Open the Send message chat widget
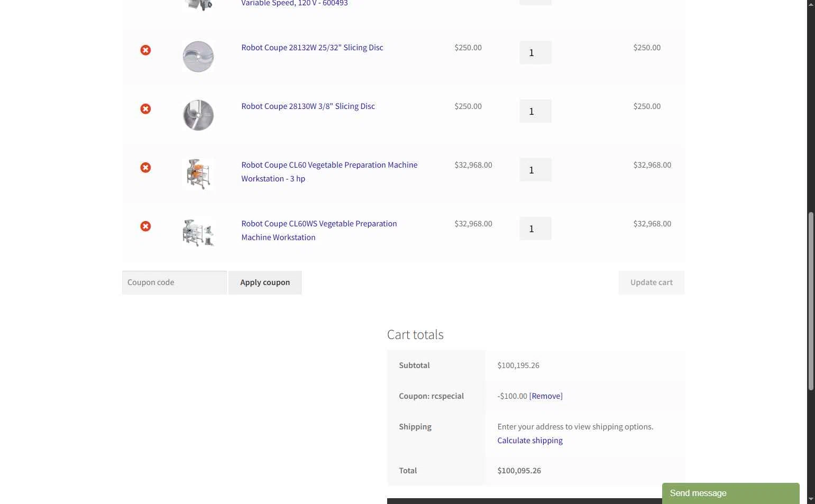 [730, 493]
